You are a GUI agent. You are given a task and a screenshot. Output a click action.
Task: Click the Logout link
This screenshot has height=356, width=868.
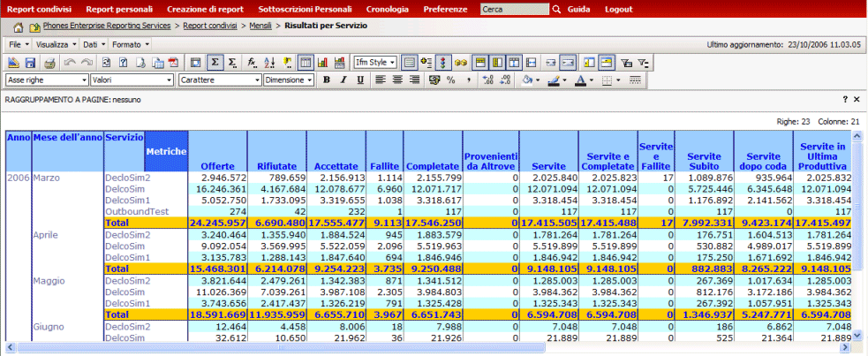618,10
